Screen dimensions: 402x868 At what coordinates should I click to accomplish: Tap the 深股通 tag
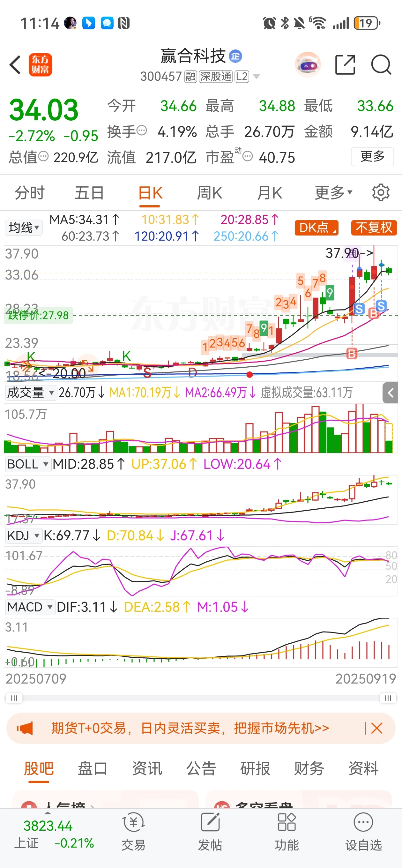216,77
